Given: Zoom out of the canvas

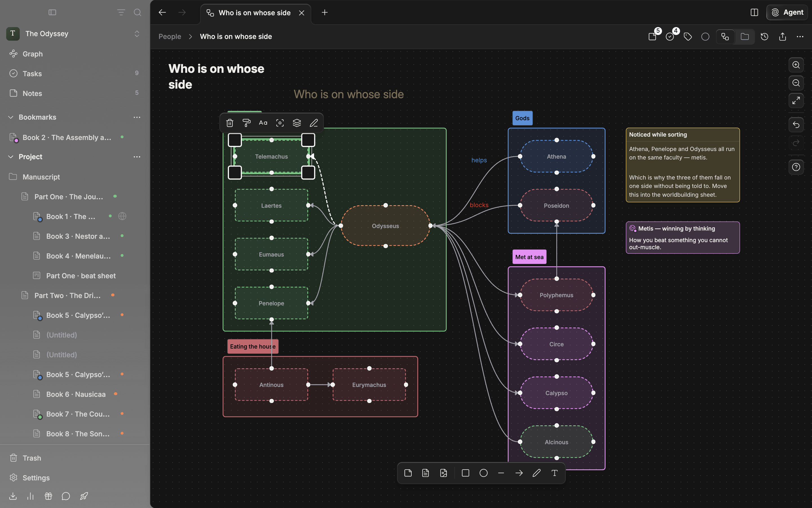Looking at the screenshot, I should [x=796, y=83].
